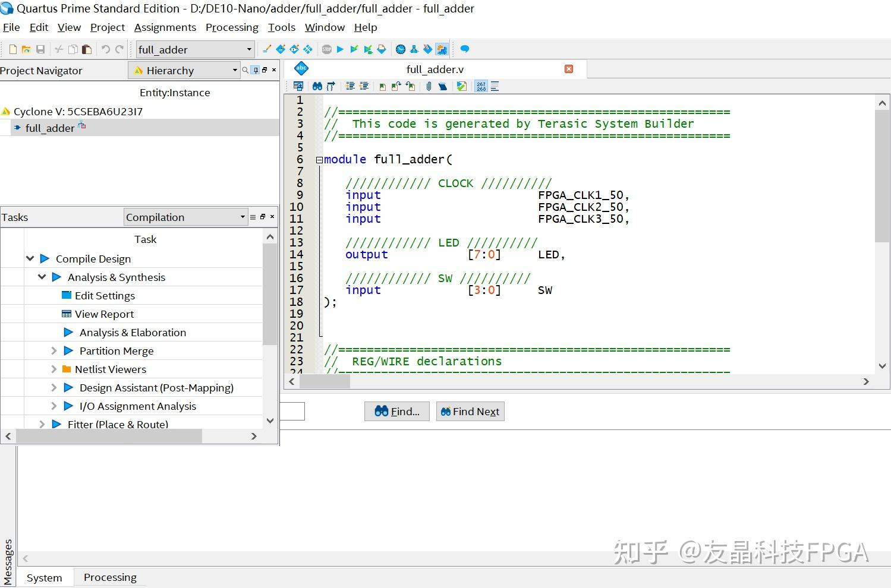Save the file using the floppy disk icon
The height and width of the screenshot is (588, 891).
(x=40, y=49)
